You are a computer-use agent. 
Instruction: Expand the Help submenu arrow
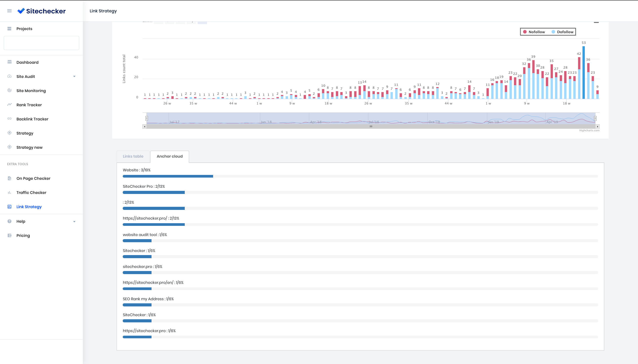tap(74, 221)
